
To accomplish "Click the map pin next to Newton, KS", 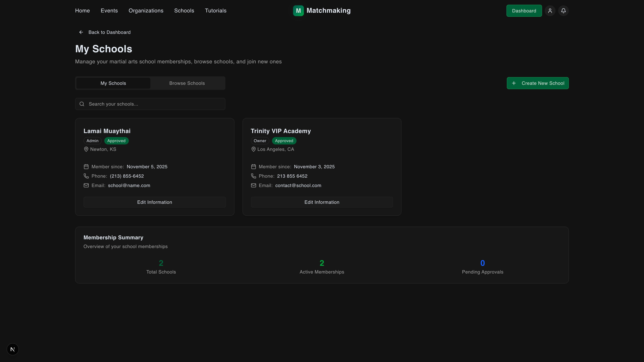I will click(86, 149).
